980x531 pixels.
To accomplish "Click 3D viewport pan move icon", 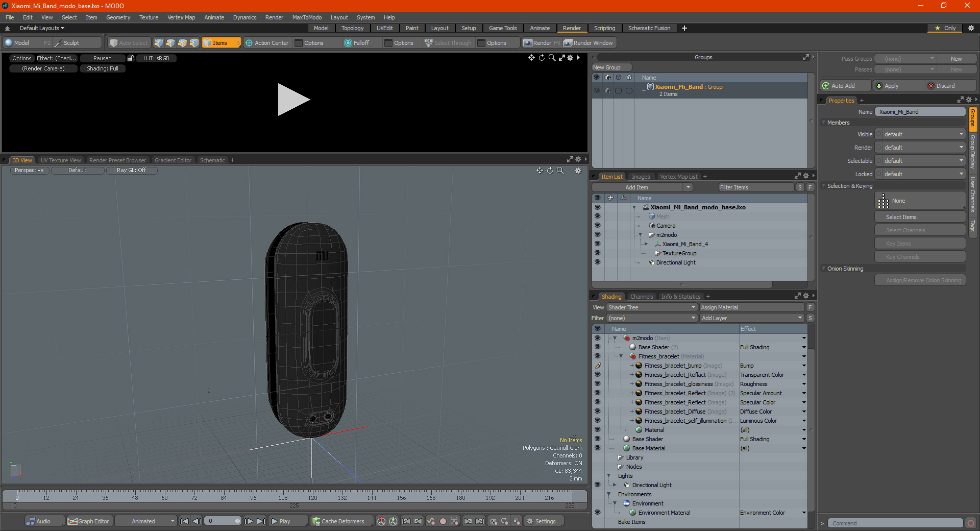I will pyautogui.click(x=540, y=171).
